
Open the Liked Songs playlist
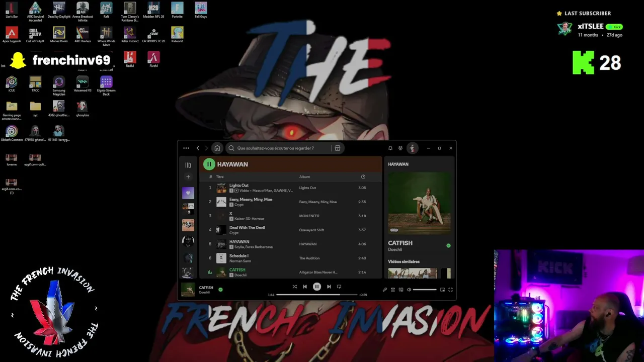188,193
